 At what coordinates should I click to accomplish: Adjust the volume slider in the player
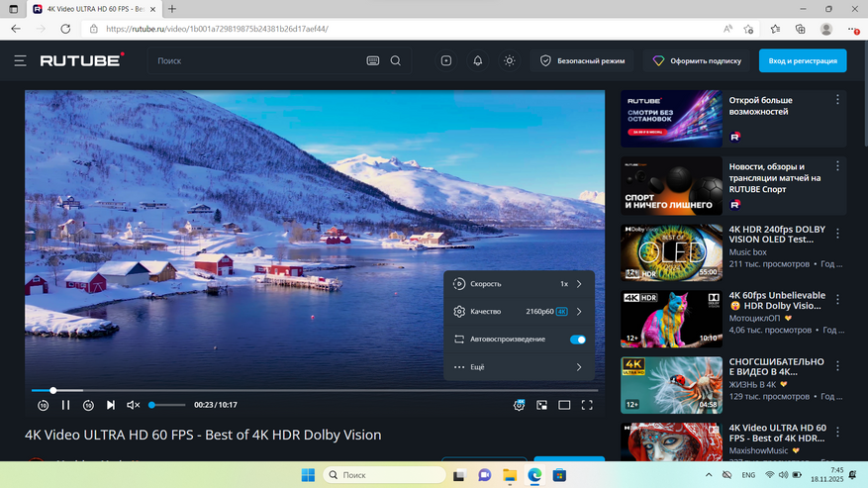pos(166,405)
